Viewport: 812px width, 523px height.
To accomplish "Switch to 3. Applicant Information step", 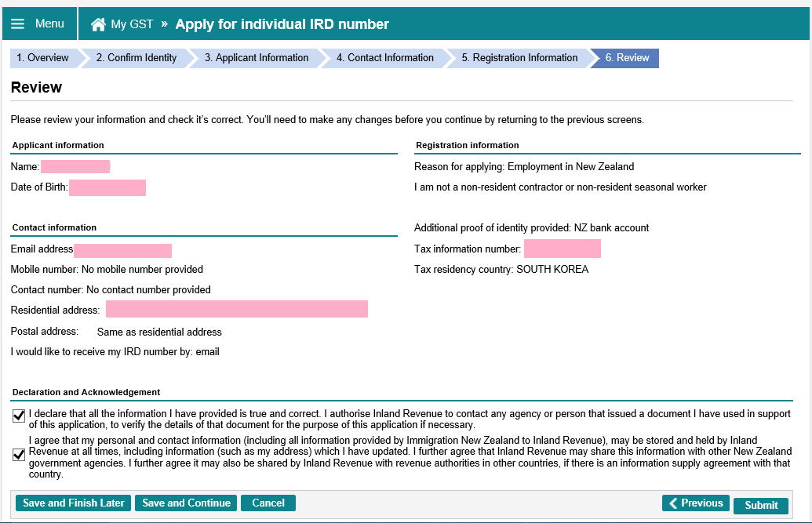I will tap(257, 58).
